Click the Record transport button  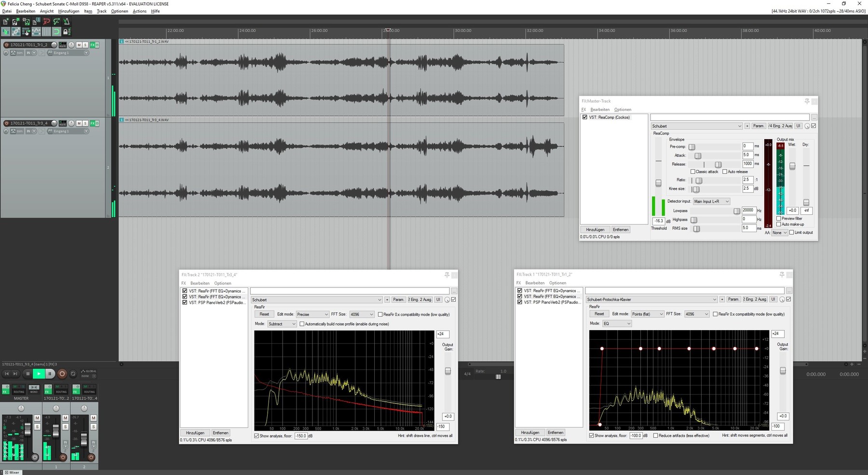point(62,374)
